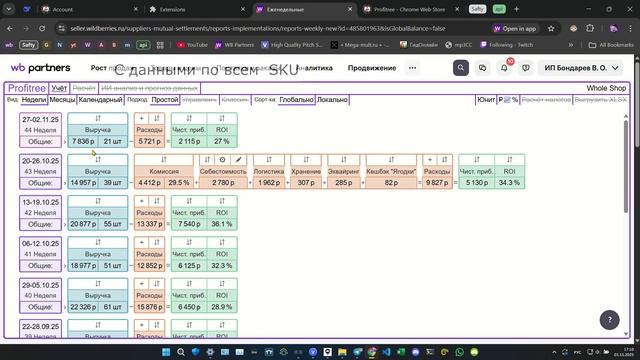640x360 pixels.
Task: Sort by Хранение column
Action: click(x=306, y=160)
